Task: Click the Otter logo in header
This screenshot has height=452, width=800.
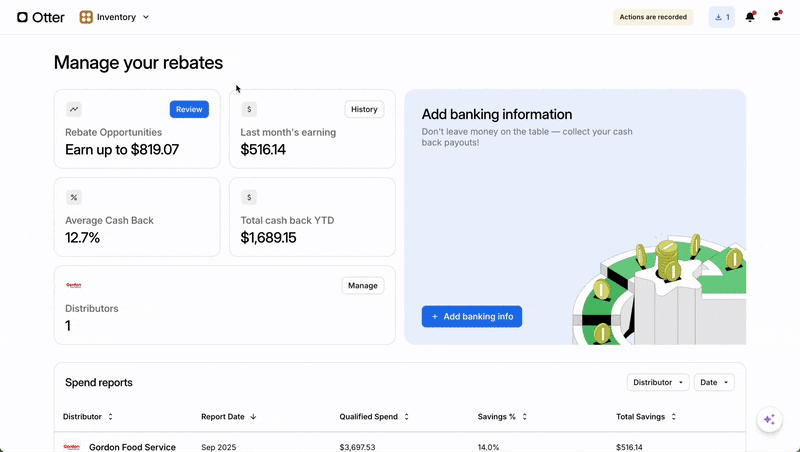Action: pyautogui.click(x=41, y=17)
